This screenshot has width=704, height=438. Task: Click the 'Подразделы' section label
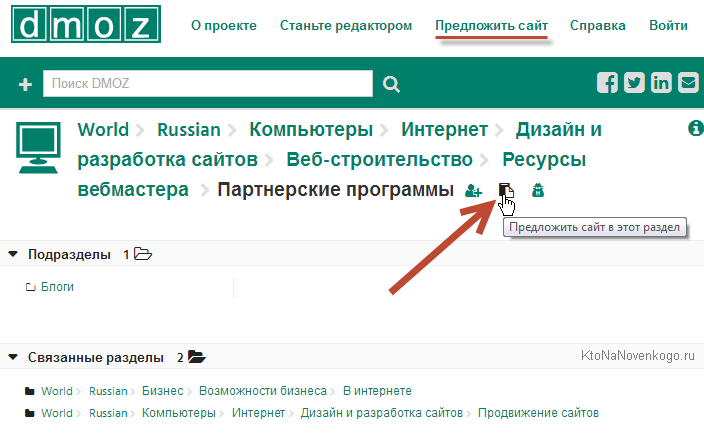pos(69,254)
